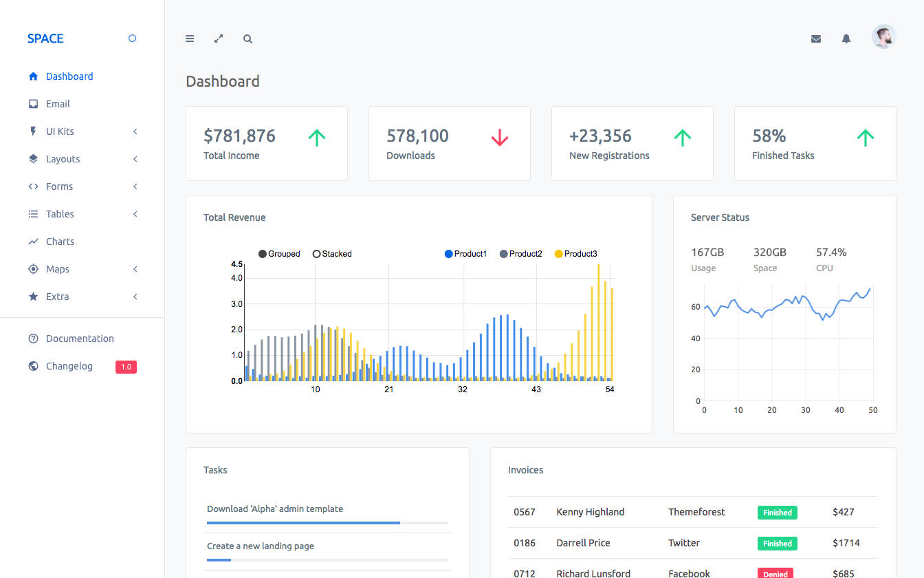Open notifications bell icon
Screen dimensions: 924x578
tap(846, 39)
